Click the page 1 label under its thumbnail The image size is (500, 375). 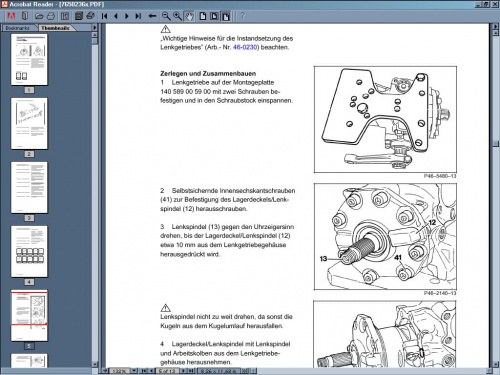point(29,90)
